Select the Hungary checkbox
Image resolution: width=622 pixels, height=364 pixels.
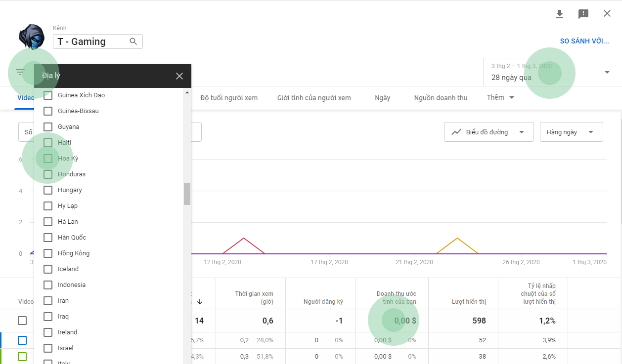(x=48, y=190)
